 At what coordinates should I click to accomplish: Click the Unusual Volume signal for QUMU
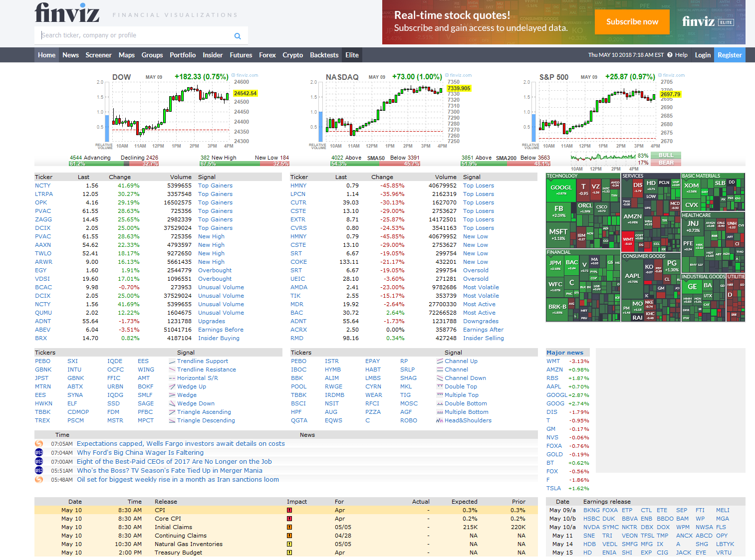(221, 313)
